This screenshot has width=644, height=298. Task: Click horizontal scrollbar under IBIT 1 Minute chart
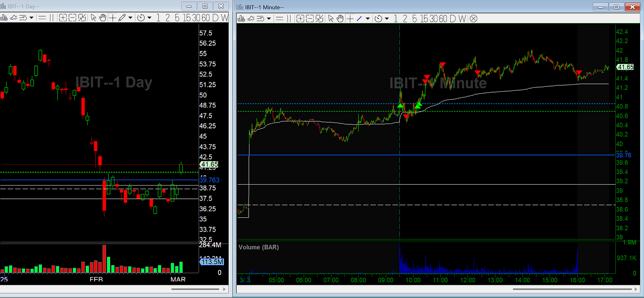click(572, 289)
